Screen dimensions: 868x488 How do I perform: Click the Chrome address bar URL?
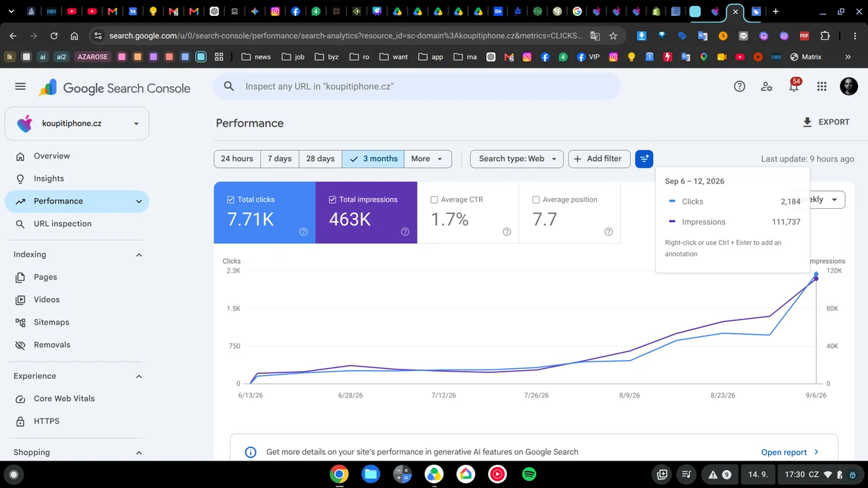tap(345, 35)
